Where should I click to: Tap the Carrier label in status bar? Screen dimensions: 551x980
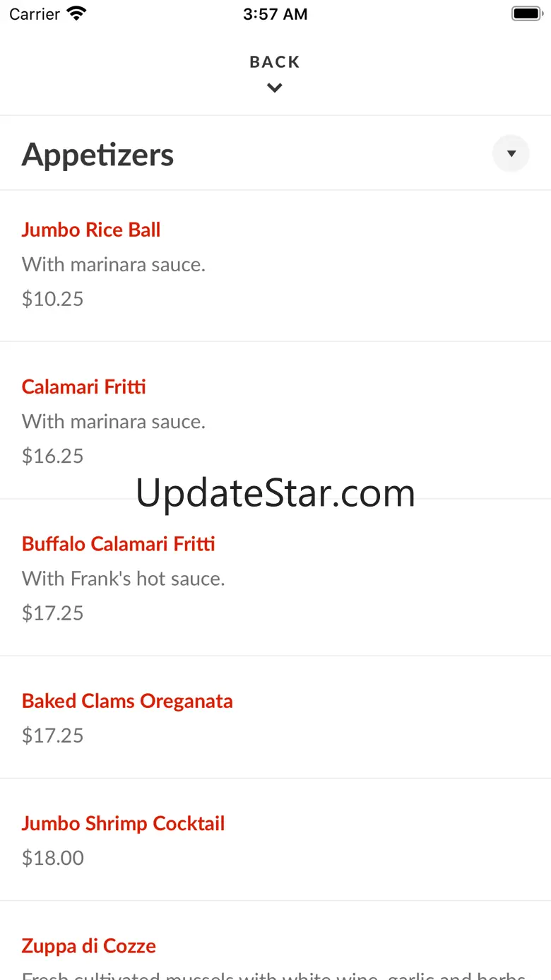[35, 14]
